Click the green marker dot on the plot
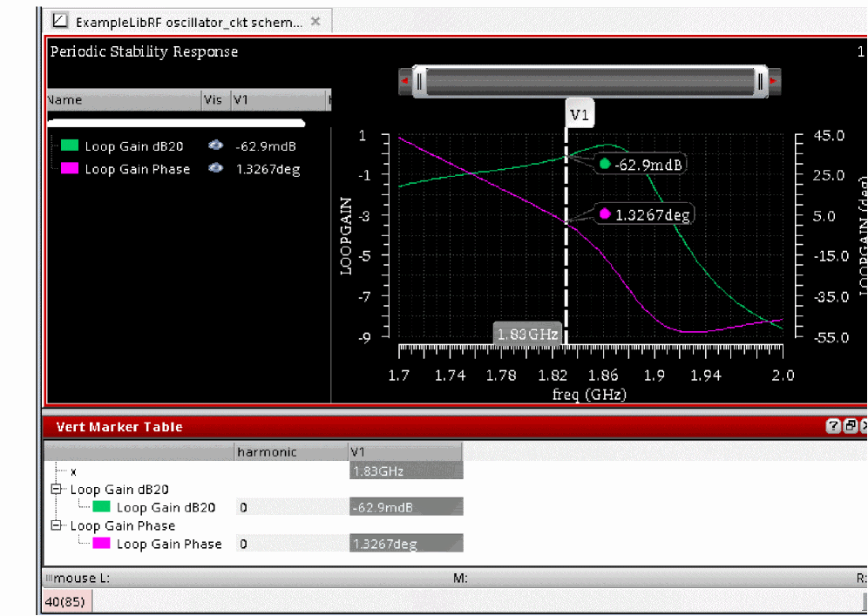This screenshot has width=868, height=616. (x=605, y=164)
